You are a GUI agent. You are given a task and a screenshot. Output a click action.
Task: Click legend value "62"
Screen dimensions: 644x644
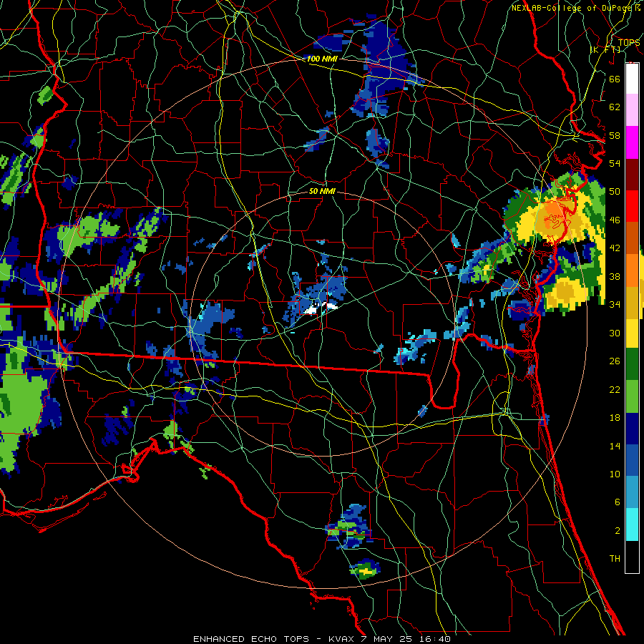pyautogui.click(x=615, y=107)
